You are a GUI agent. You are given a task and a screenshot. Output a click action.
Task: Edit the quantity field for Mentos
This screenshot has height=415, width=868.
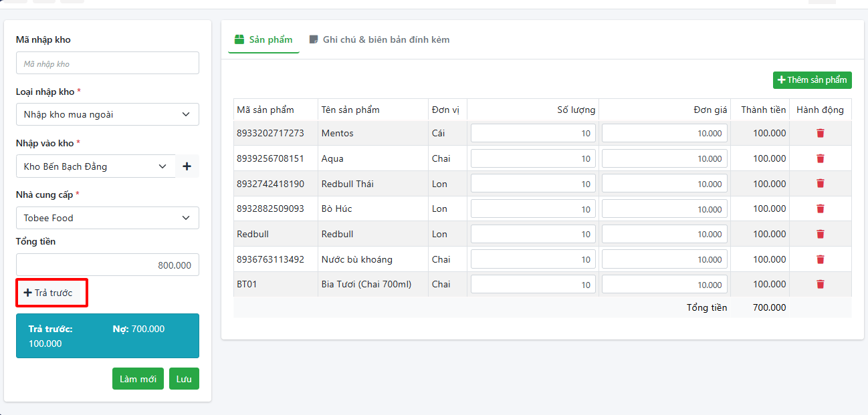pyautogui.click(x=532, y=134)
